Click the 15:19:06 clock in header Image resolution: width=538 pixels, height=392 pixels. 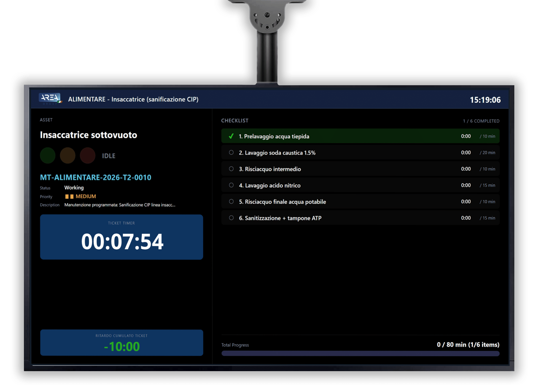point(485,100)
